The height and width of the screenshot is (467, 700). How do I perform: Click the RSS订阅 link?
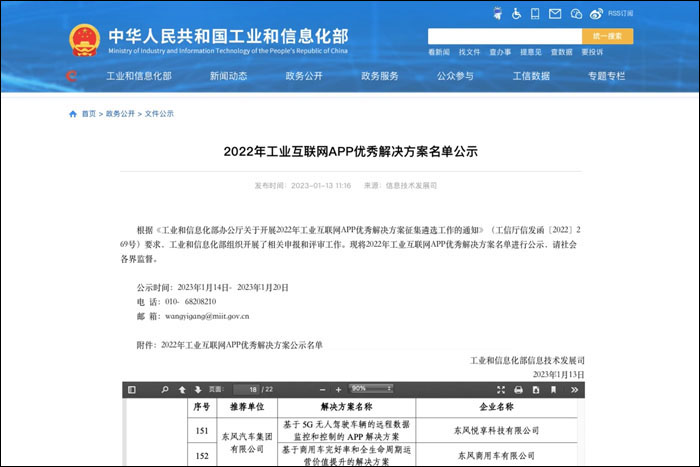click(x=621, y=13)
